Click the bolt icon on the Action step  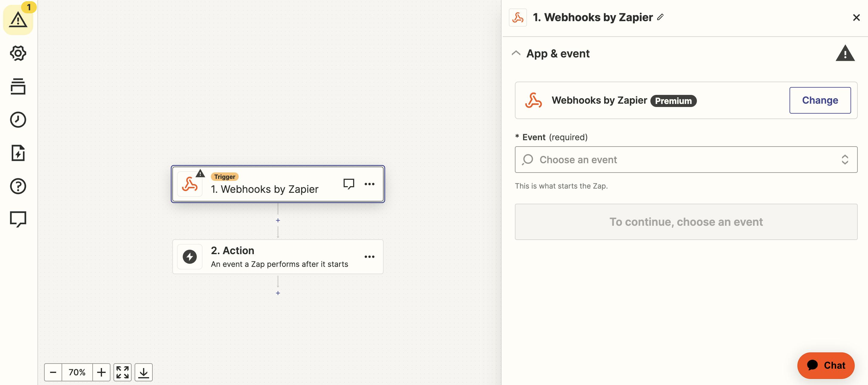190,257
